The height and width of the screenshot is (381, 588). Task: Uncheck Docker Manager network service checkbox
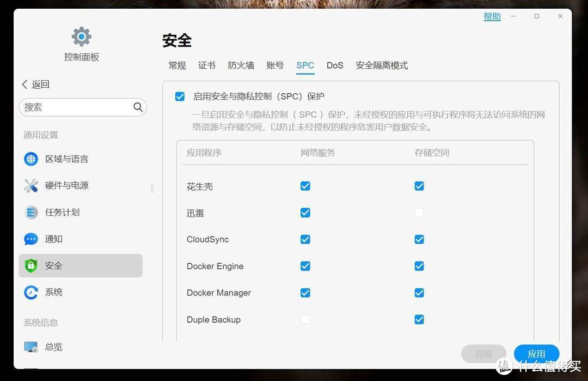(305, 293)
